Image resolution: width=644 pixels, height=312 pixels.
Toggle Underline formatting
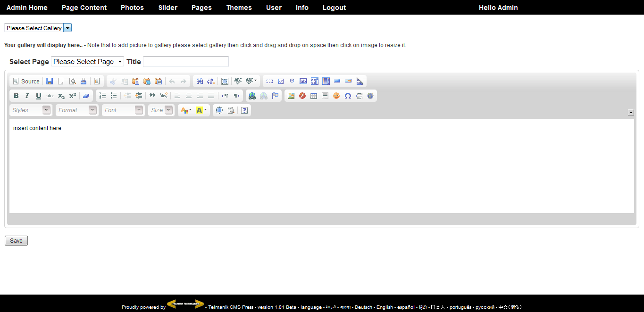click(39, 96)
